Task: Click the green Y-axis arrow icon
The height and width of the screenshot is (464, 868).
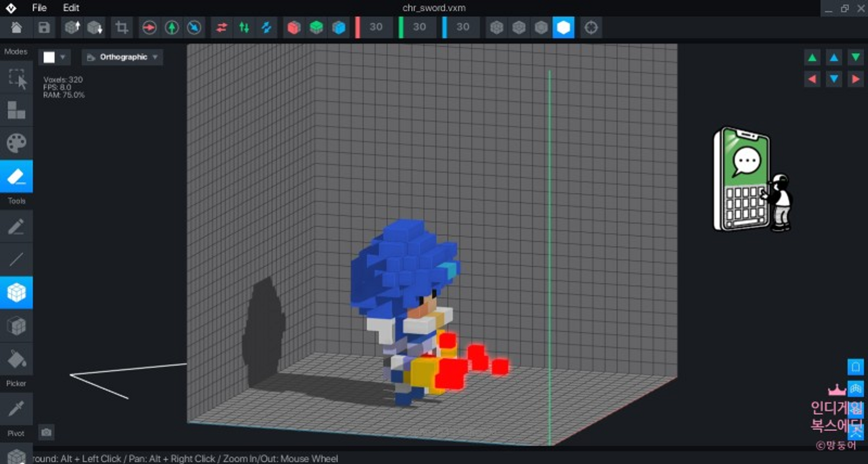Action: coord(172,28)
